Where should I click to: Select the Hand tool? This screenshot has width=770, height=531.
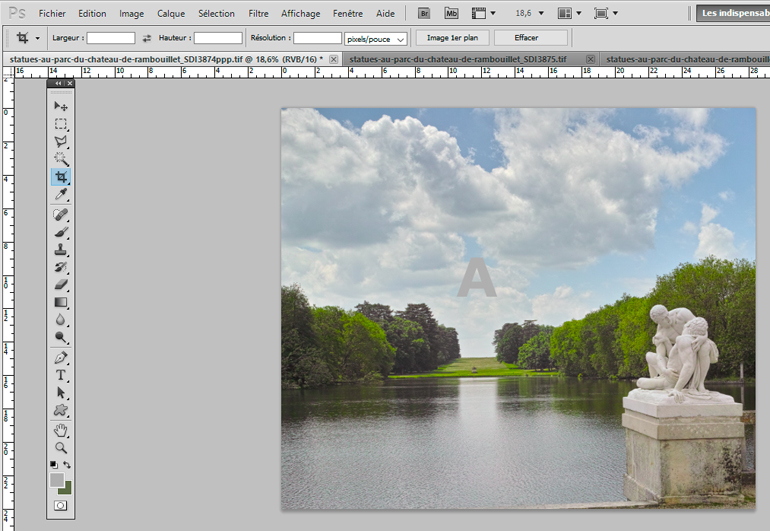tap(60, 431)
